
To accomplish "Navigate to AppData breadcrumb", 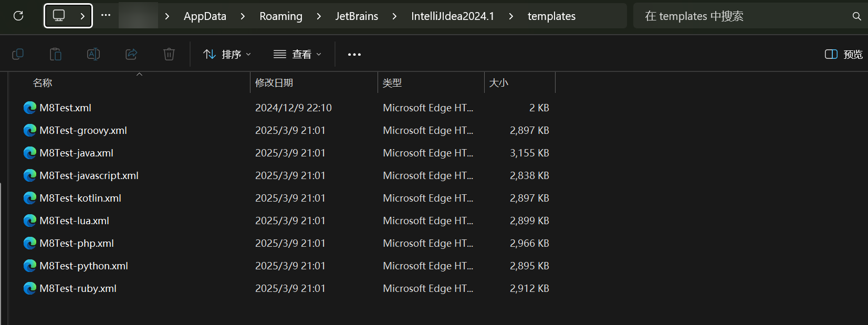I will pos(205,16).
